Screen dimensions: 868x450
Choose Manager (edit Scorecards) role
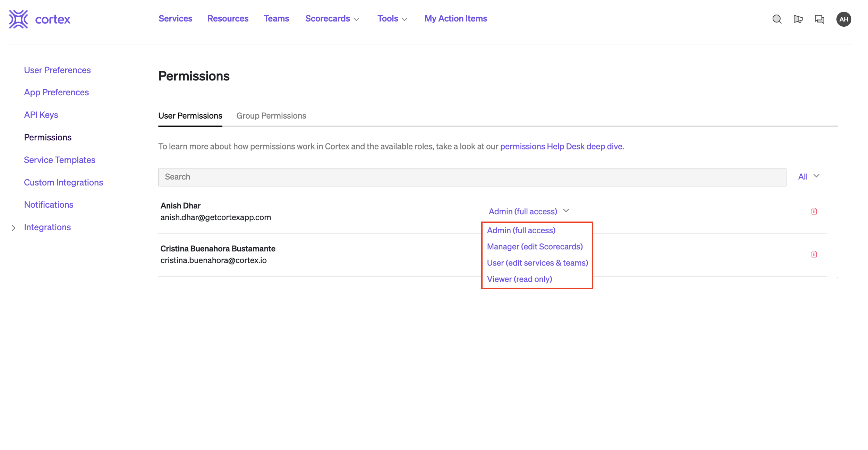[x=535, y=246]
